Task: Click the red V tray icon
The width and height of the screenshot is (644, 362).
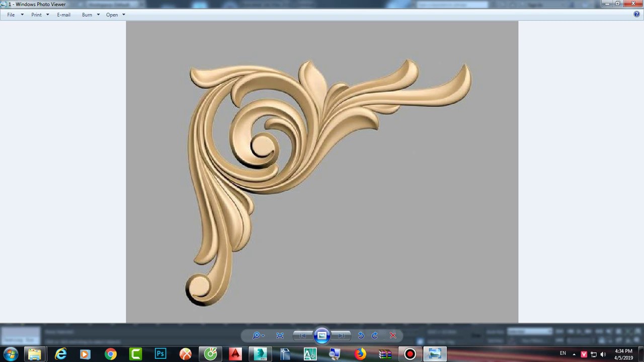Action: click(x=584, y=354)
